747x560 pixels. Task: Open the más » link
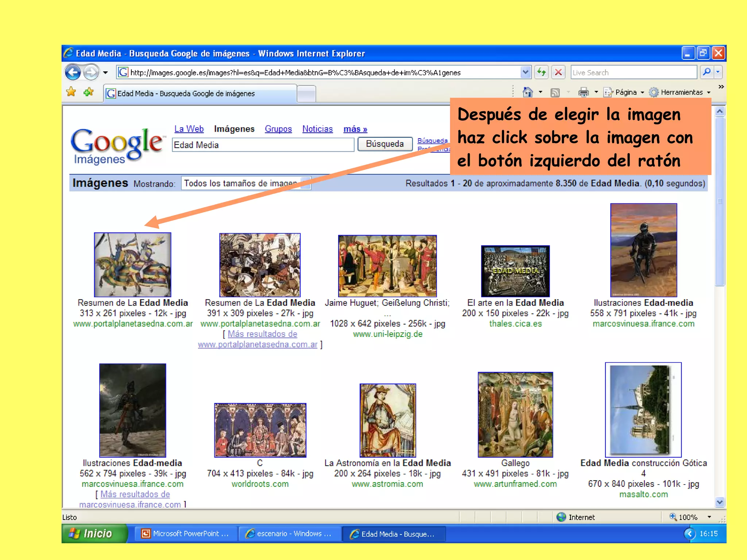(x=355, y=129)
